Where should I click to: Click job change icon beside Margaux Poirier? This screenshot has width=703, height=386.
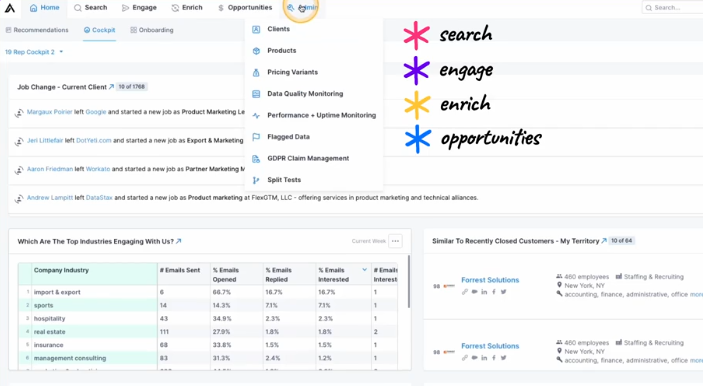[x=19, y=113]
